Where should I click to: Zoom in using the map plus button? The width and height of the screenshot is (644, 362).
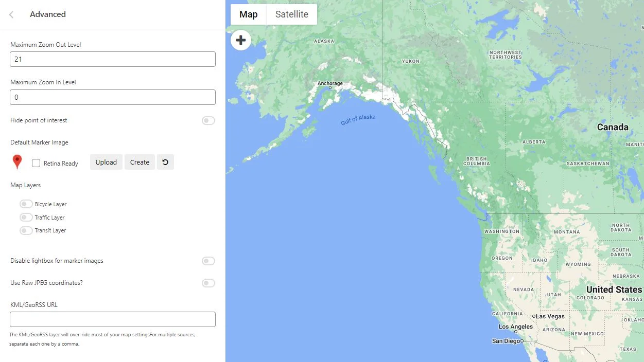pos(241,40)
